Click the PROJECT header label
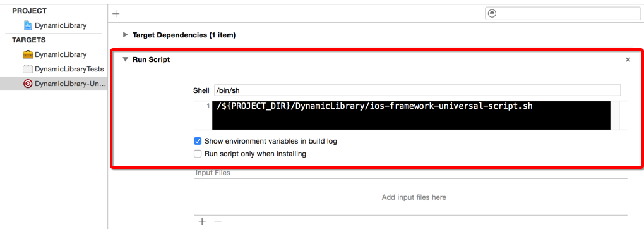This screenshot has width=644, height=229. pos(29,11)
